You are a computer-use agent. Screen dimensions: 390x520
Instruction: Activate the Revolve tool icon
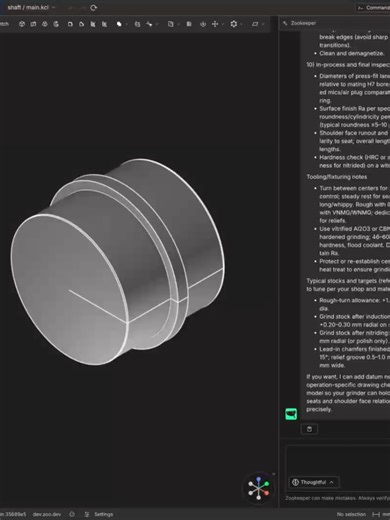pyautogui.click(x=56, y=24)
